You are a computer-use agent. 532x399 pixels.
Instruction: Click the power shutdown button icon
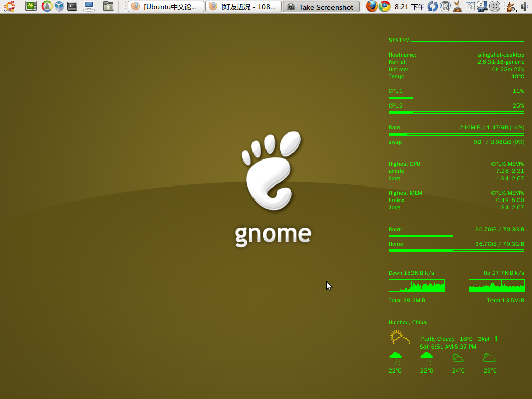495,6
